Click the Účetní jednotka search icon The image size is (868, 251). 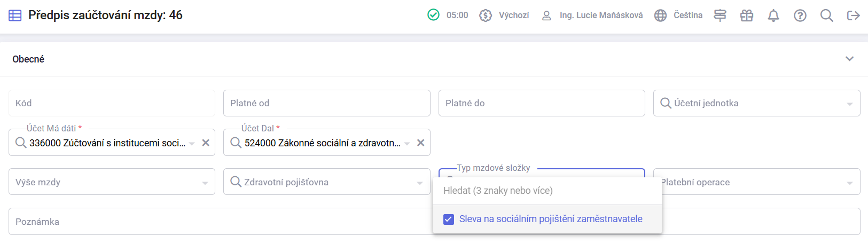(666, 103)
